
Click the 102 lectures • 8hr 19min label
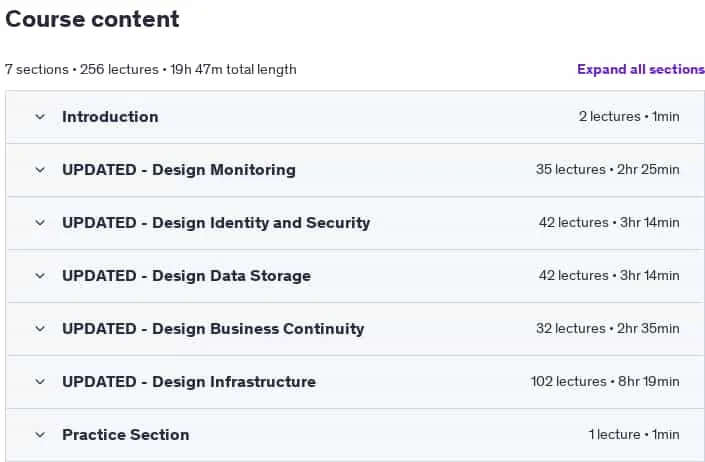pyautogui.click(x=605, y=382)
